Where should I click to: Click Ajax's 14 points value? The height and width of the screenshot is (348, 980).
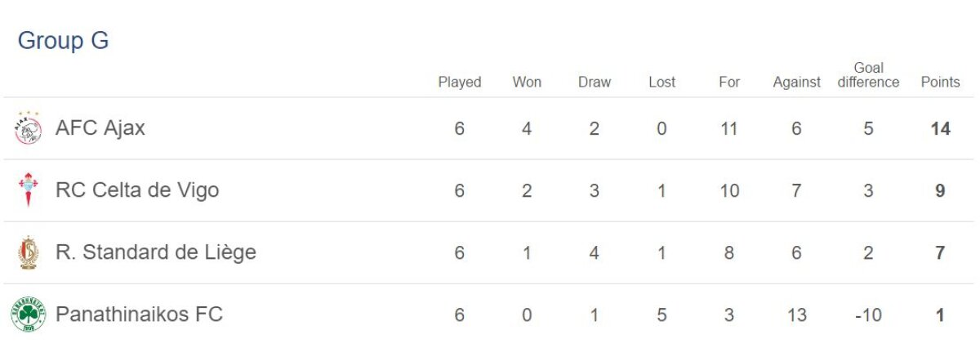click(x=940, y=129)
